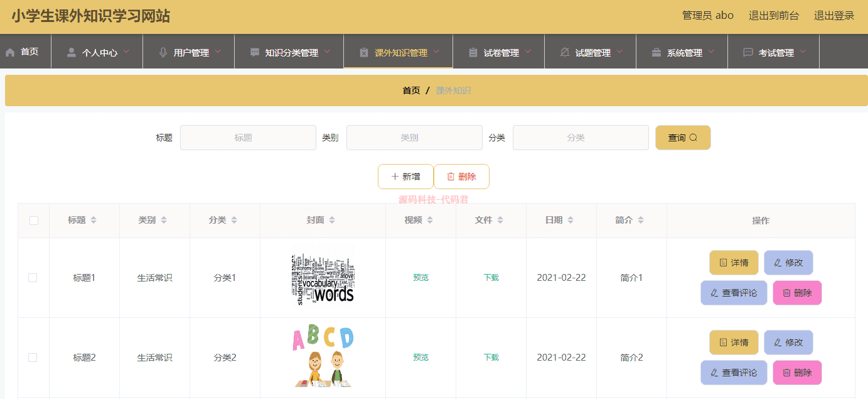Click the 类别 search input field
The width and height of the screenshot is (868, 399).
[x=414, y=138]
